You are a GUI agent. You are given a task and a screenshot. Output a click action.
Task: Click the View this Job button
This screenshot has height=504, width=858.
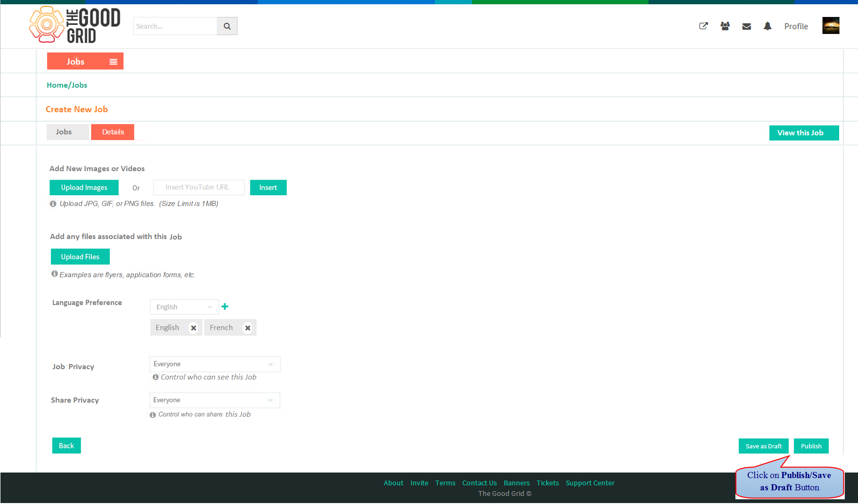(x=804, y=133)
